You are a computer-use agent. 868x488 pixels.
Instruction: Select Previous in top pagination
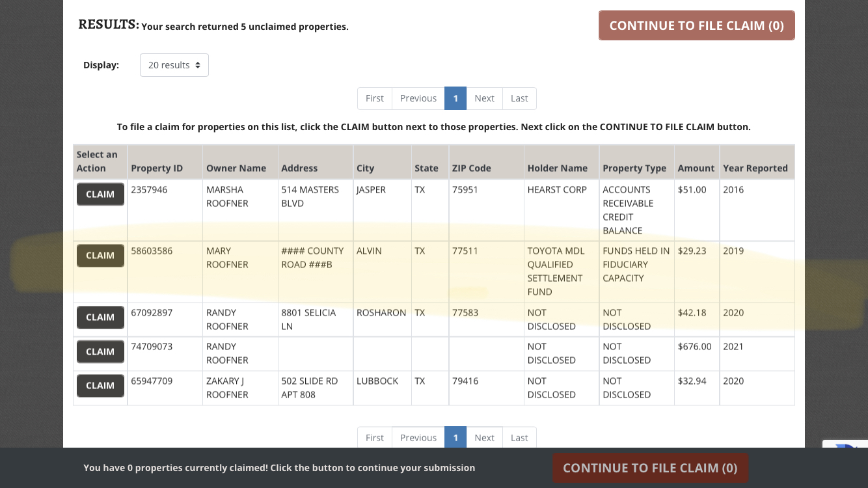click(418, 98)
